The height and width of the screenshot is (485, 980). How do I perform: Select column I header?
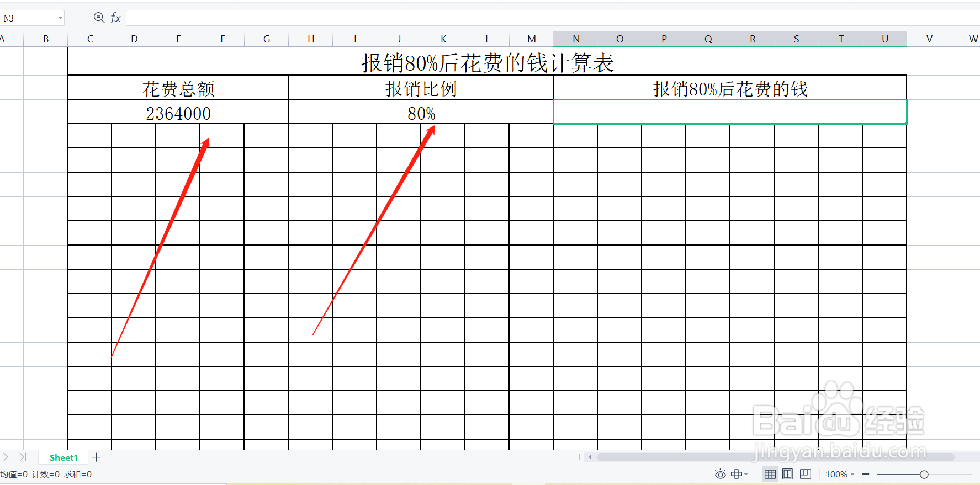(355, 39)
